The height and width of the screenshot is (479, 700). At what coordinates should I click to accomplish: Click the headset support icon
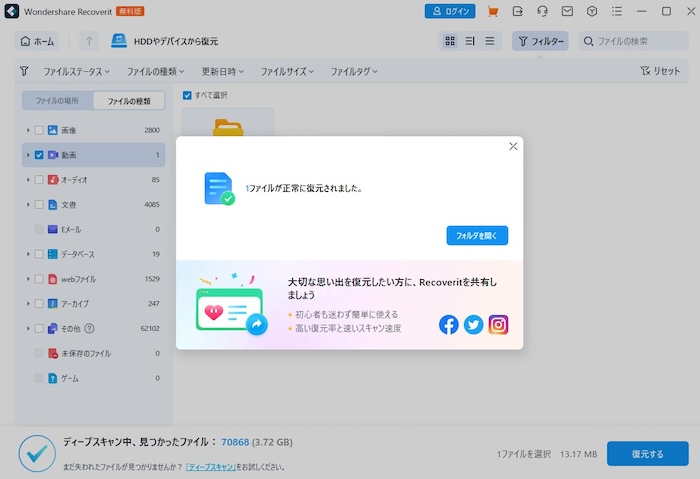point(542,12)
